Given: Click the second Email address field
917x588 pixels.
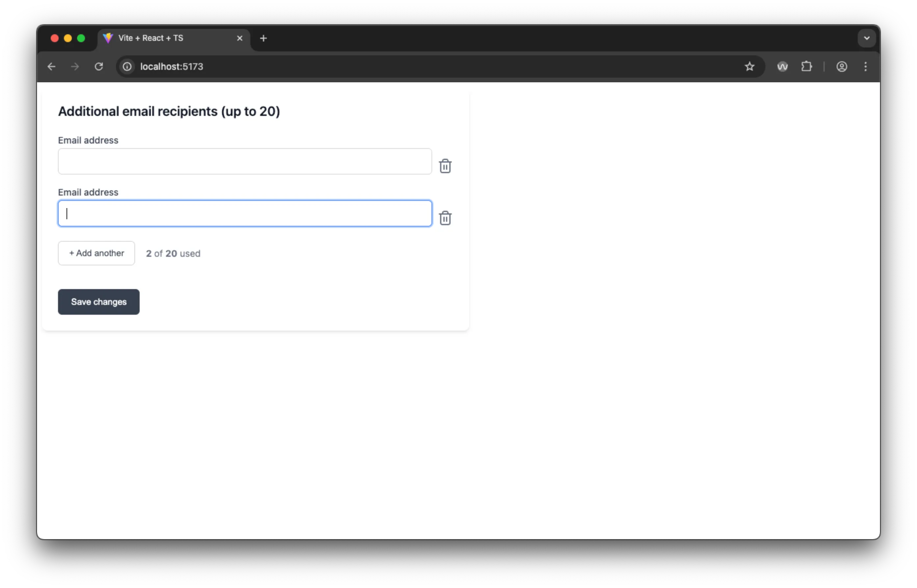Looking at the screenshot, I should [244, 213].
